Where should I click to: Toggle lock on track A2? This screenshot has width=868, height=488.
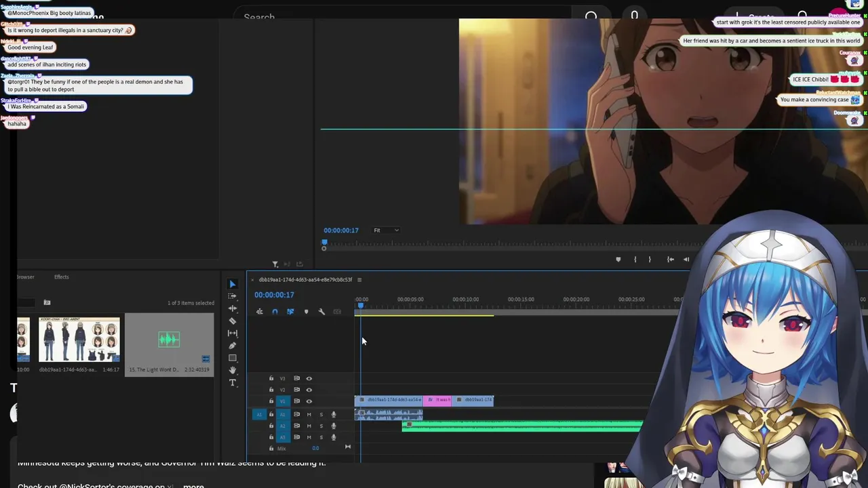coord(271,426)
